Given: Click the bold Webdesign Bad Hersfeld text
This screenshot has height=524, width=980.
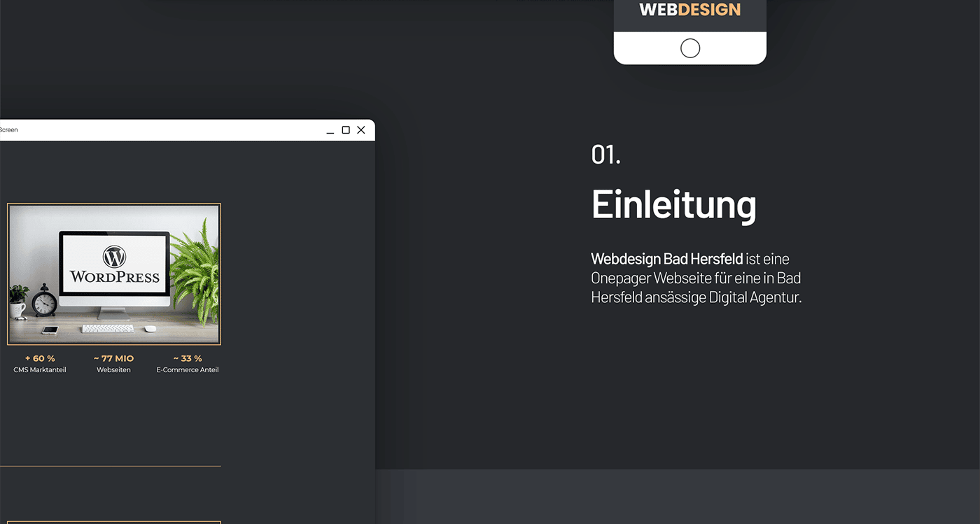Looking at the screenshot, I should (666, 259).
